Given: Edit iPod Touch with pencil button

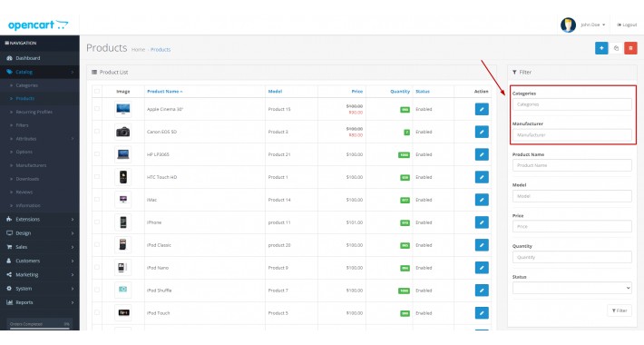Looking at the screenshot, I should 482,312.
